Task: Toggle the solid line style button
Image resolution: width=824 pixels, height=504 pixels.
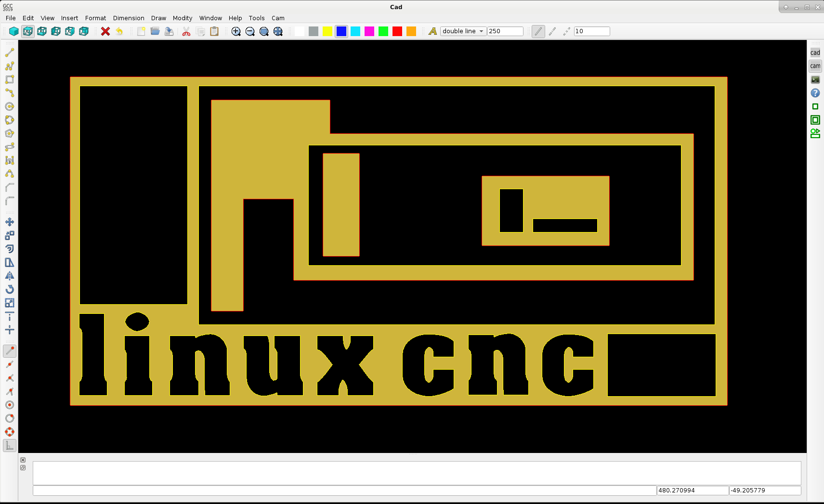Action: pos(538,31)
